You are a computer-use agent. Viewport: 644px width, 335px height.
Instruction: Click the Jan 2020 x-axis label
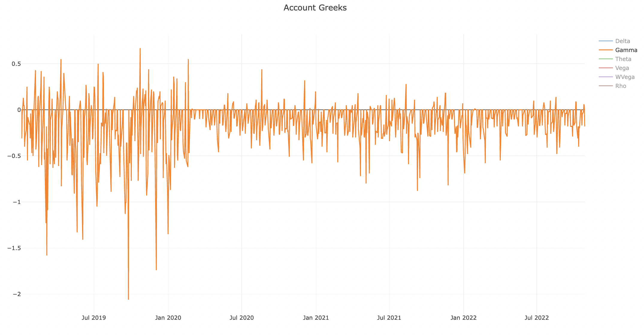click(x=168, y=318)
